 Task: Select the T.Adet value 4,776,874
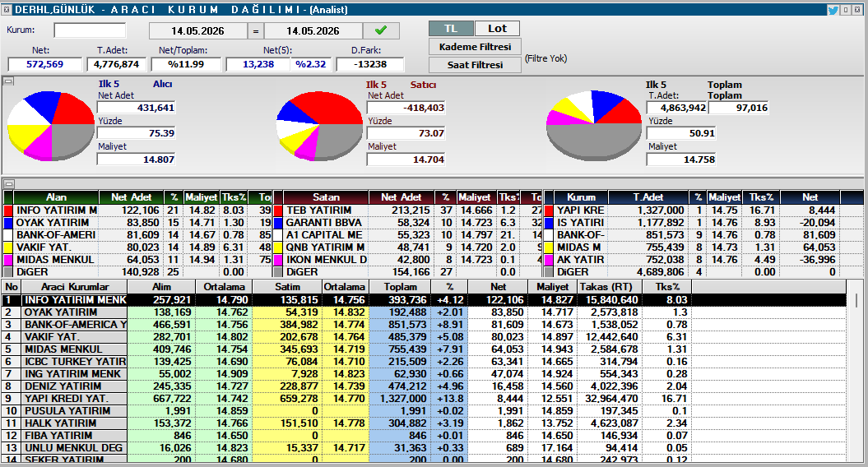116,64
